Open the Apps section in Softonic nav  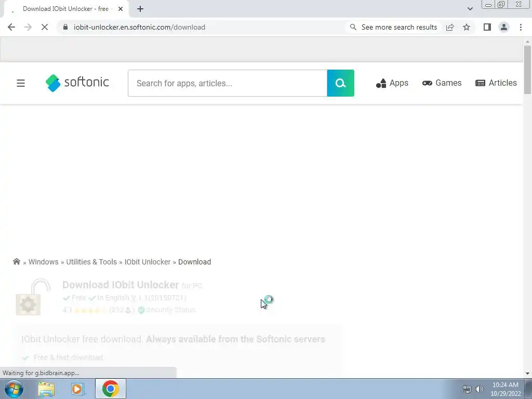(x=392, y=83)
